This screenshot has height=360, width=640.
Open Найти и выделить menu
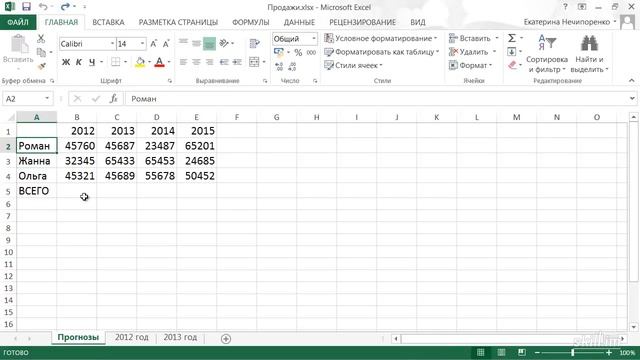tap(589, 54)
